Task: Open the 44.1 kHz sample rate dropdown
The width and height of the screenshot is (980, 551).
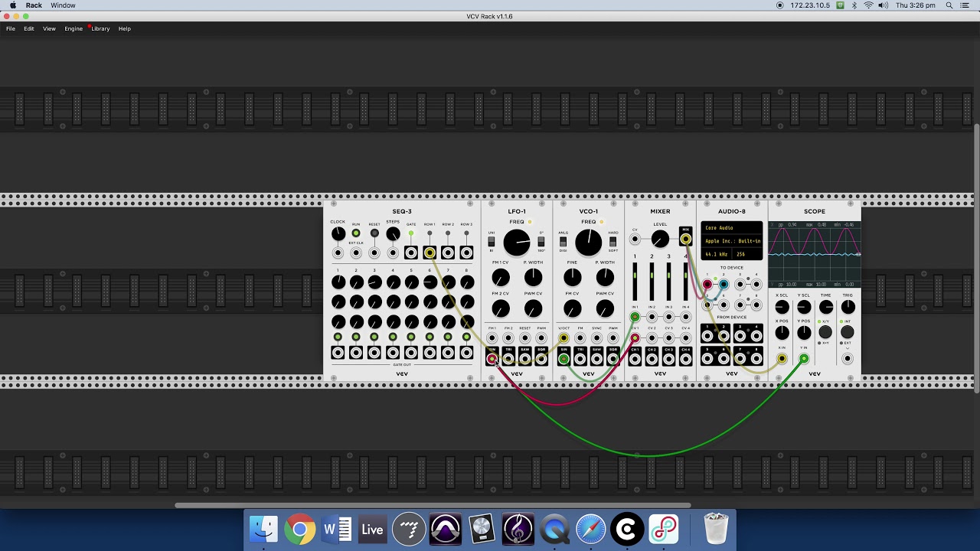Action: [717, 254]
